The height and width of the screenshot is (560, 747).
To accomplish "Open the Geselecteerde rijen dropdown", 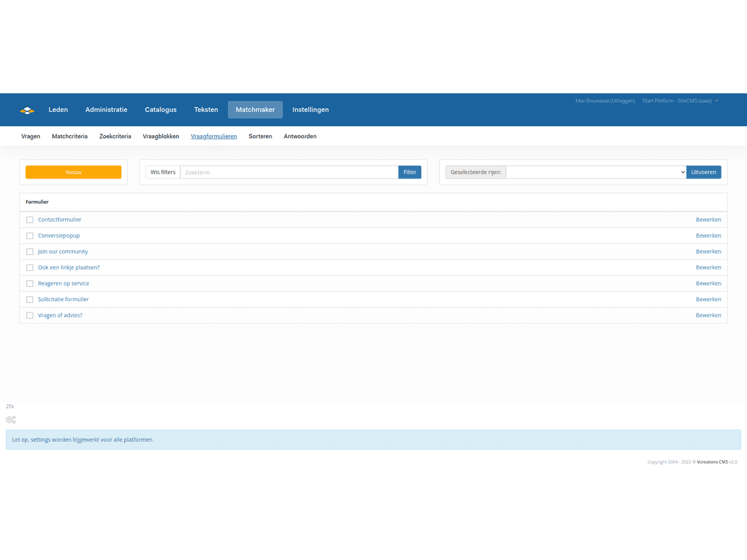I will pos(596,172).
